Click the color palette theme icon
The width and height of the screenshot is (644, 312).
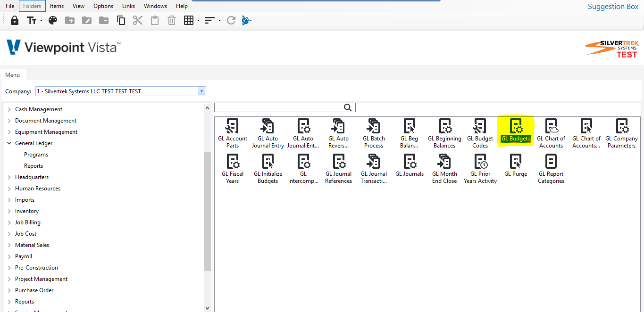click(x=53, y=20)
